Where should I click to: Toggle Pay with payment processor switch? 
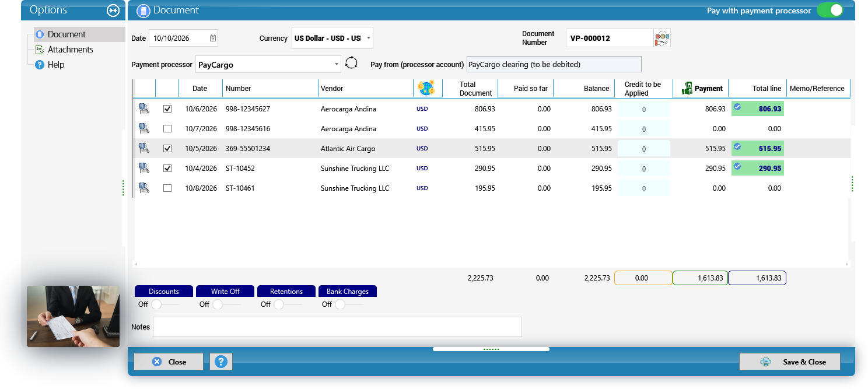(829, 10)
